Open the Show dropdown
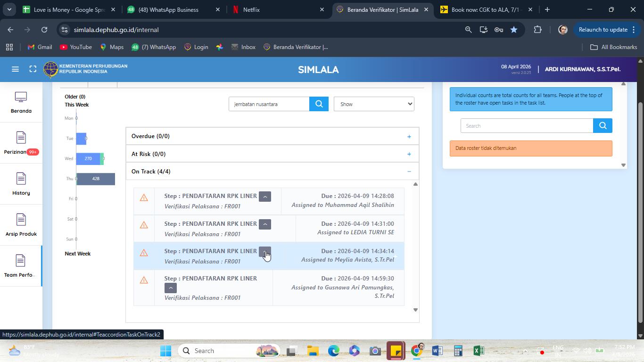Viewport: 644px width, 362px height. (374, 104)
